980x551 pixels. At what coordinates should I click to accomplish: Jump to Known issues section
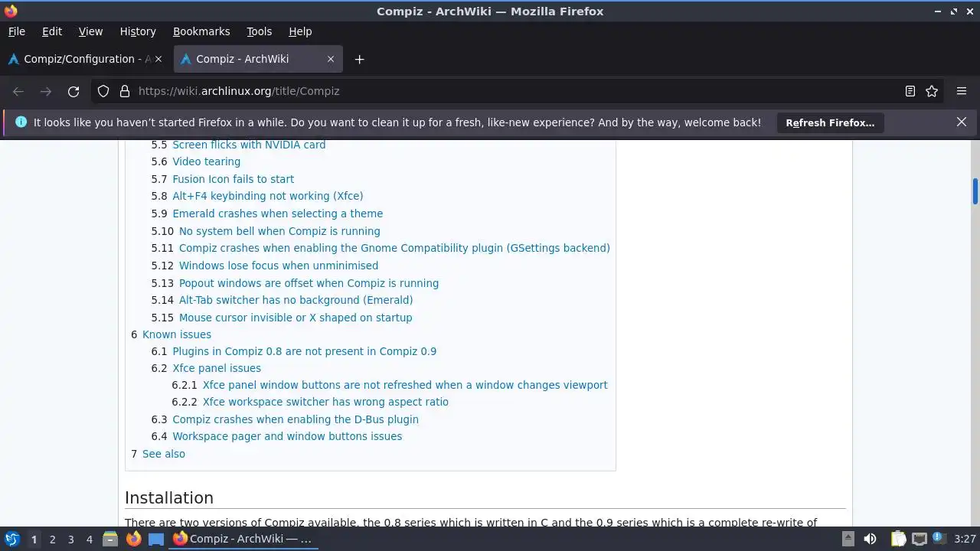[177, 334]
